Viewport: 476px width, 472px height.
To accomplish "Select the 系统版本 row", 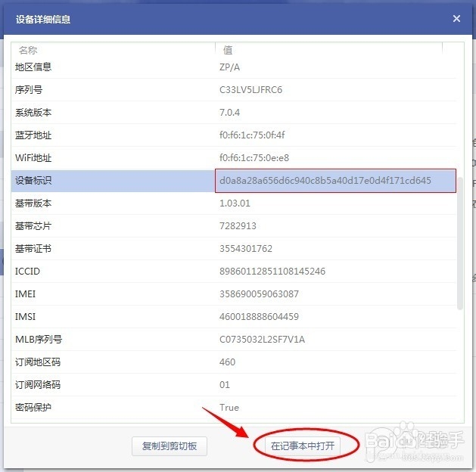I will [x=234, y=113].
